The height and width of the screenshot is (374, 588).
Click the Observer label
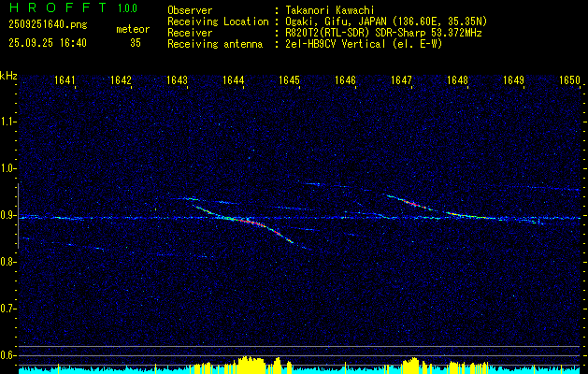(190, 10)
